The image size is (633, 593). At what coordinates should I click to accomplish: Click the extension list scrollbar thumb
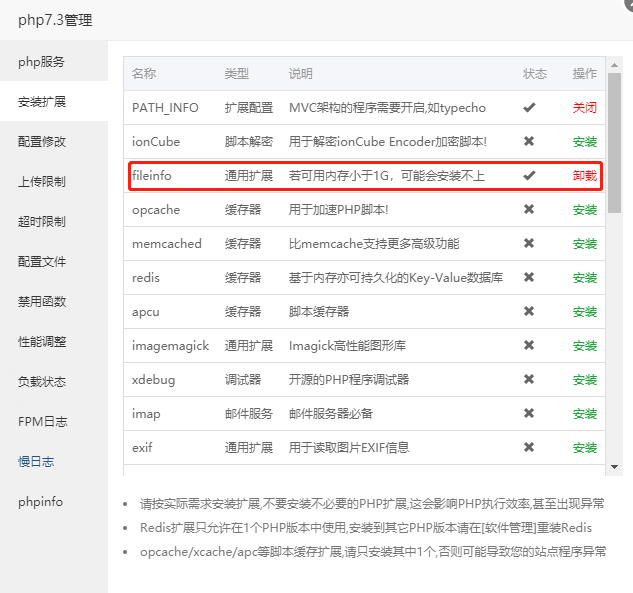pyautogui.click(x=614, y=142)
